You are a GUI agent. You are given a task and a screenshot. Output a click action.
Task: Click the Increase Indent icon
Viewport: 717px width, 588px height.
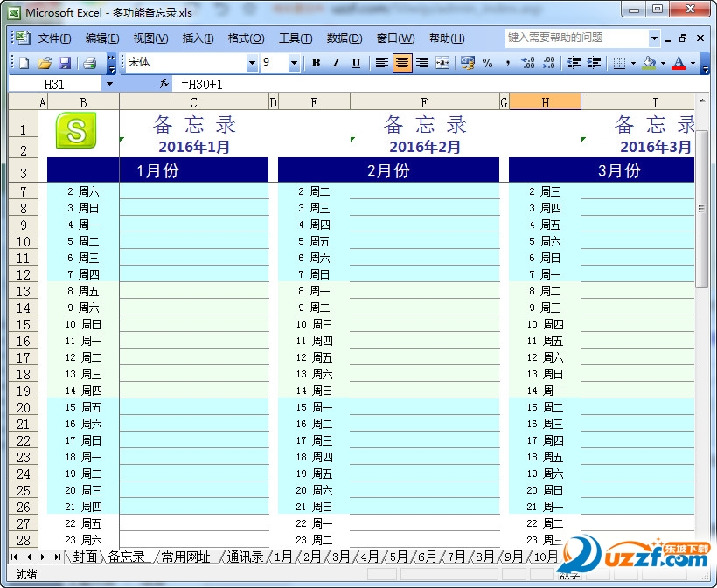point(594,63)
